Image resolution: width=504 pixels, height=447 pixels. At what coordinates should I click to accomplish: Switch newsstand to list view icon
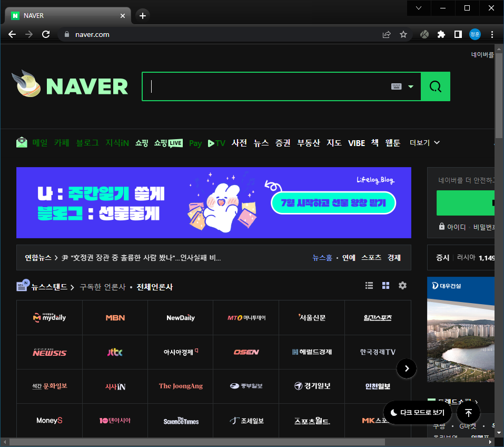369,286
